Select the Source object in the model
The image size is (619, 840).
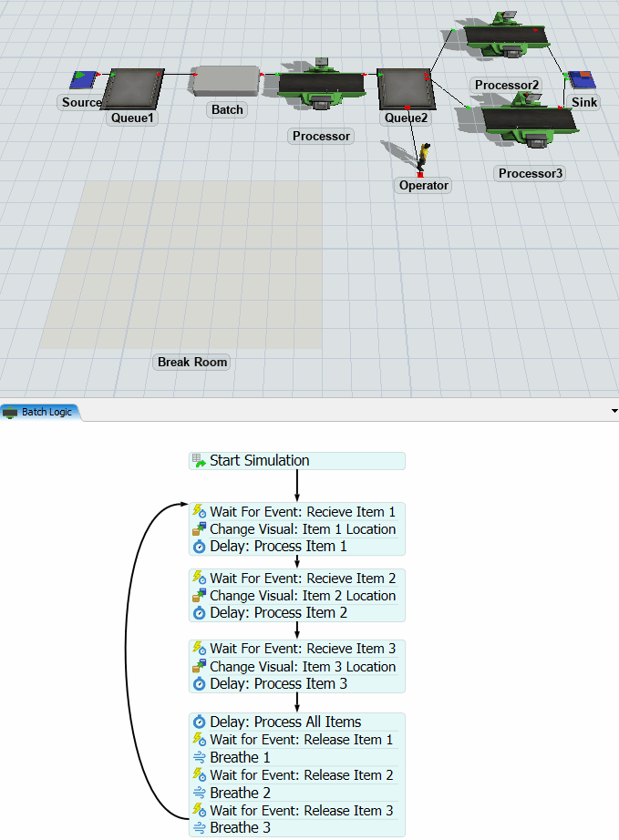pyautogui.click(x=83, y=80)
